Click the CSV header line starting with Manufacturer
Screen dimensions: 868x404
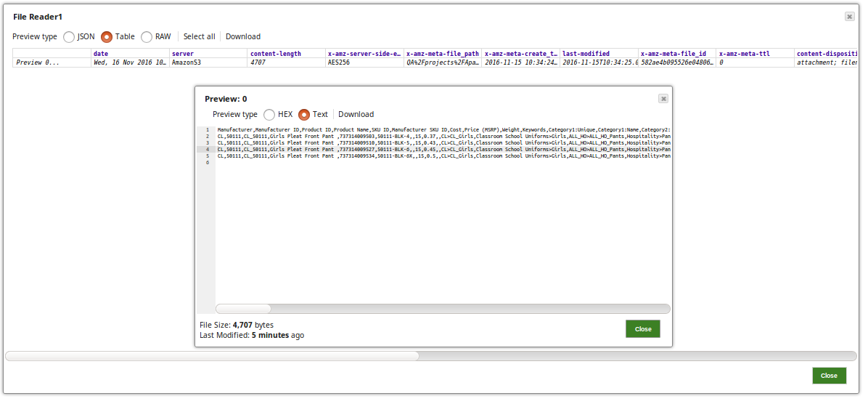(x=443, y=129)
